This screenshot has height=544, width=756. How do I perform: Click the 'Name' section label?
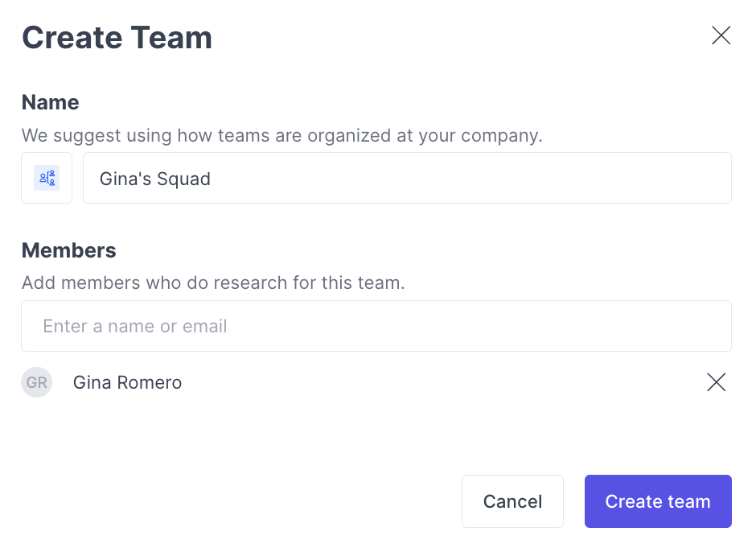click(50, 102)
